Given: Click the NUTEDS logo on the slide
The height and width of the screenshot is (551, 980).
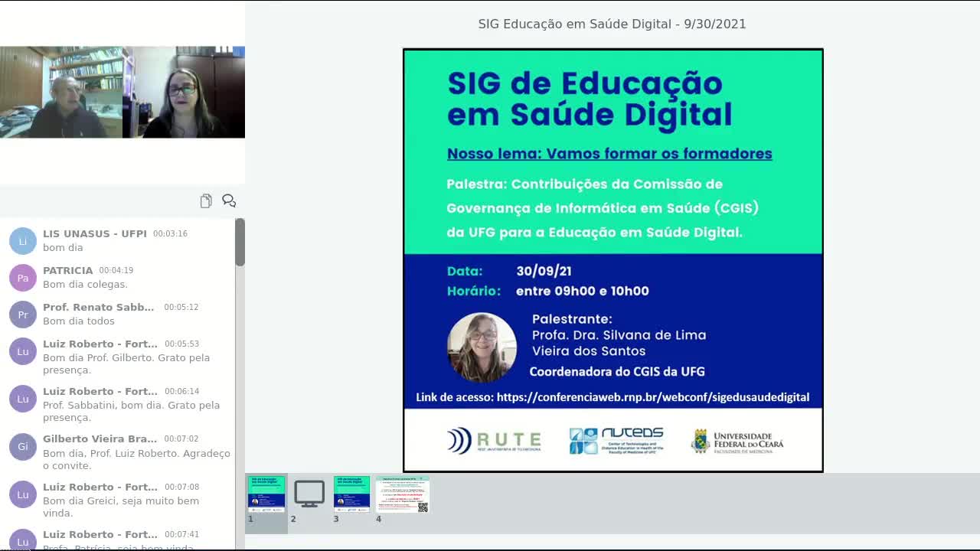Looking at the screenshot, I should 616,441.
